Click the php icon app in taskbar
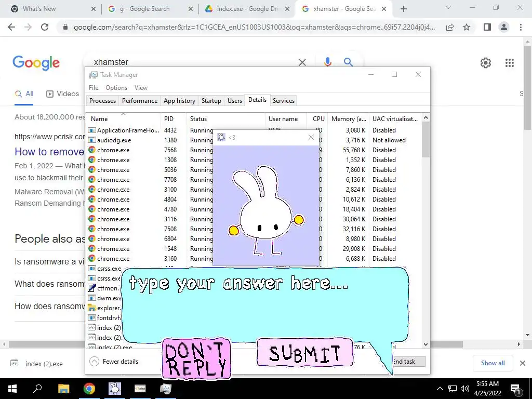The height and width of the screenshot is (399, 532). [140, 389]
